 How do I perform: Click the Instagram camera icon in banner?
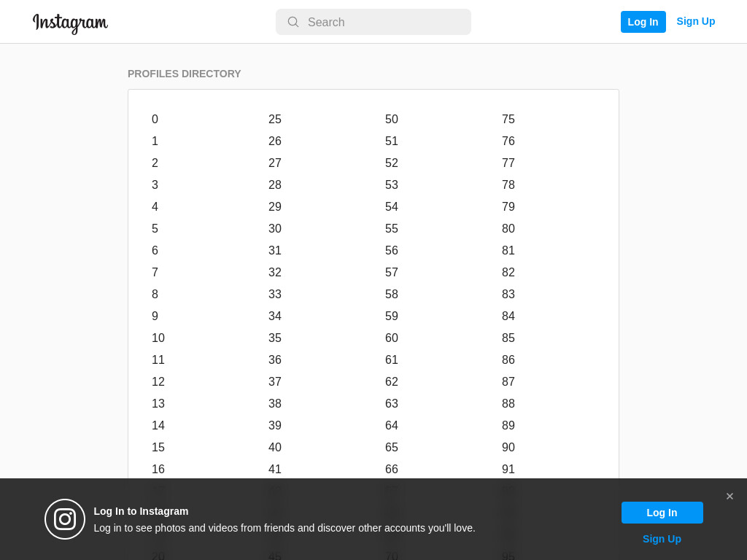click(x=65, y=519)
